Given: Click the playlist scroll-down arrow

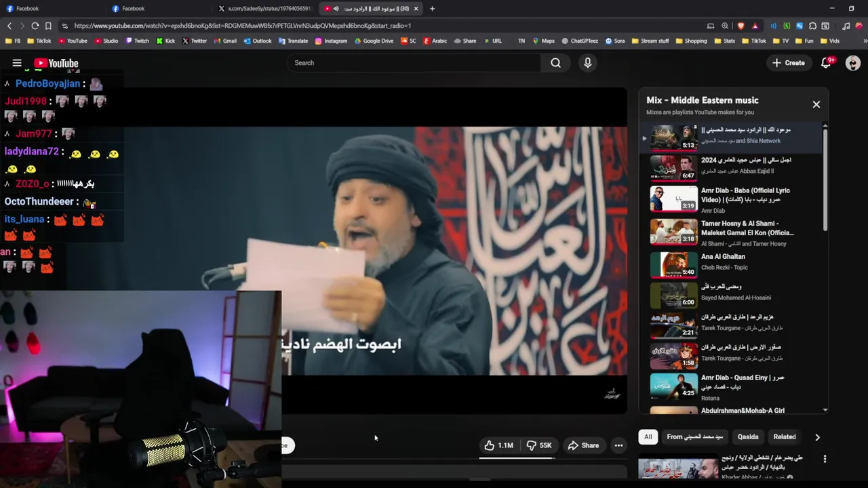Looking at the screenshot, I should point(825,410).
